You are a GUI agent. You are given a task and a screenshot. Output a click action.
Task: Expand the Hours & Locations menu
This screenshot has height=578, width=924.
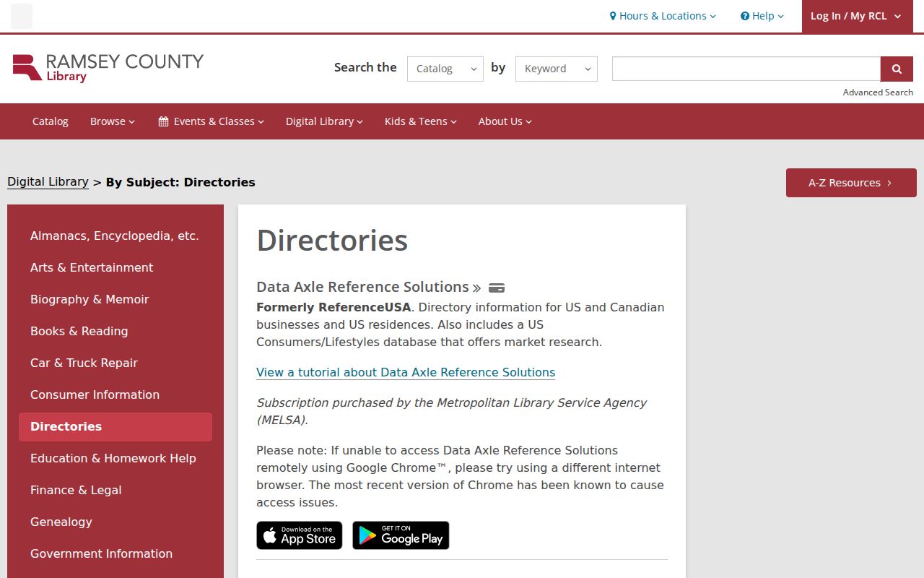coord(663,16)
